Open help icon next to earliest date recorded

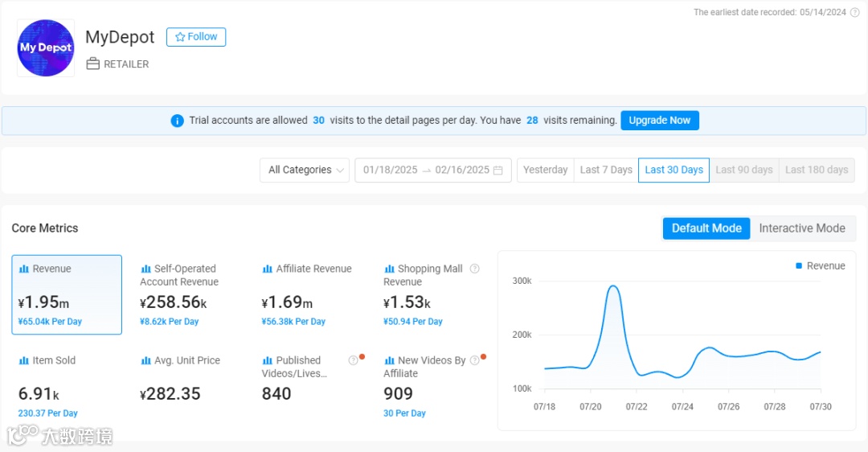tap(854, 12)
